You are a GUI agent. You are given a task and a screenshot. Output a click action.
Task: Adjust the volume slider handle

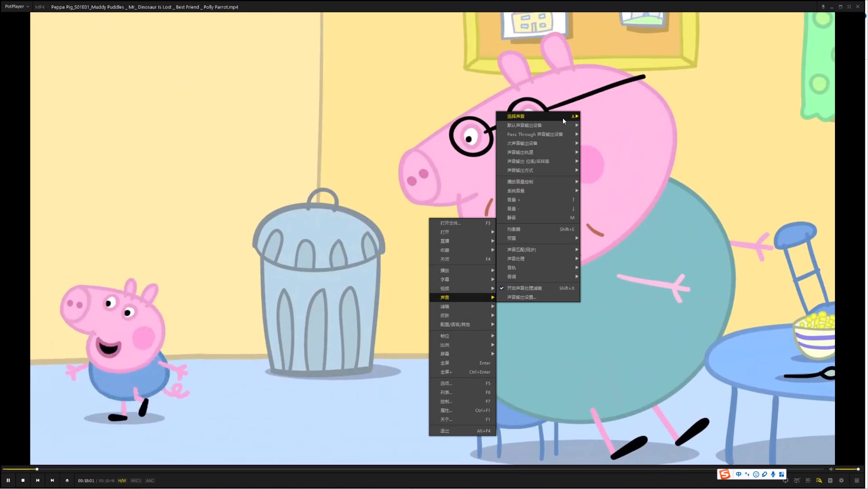(x=858, y=469)
